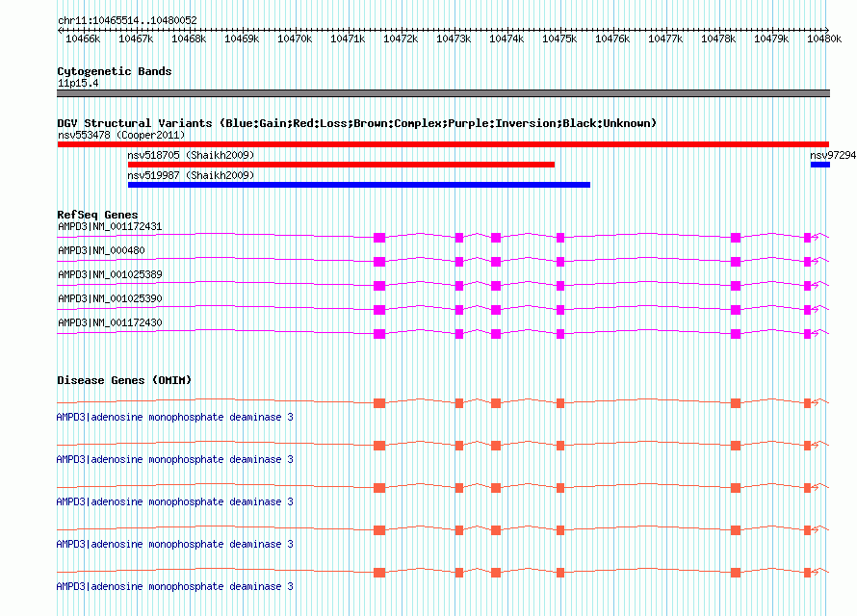Click the 10470k ruler tick label
Viewport: 857px width, 616px height.
pyautogui.click(x=296, y=38)
